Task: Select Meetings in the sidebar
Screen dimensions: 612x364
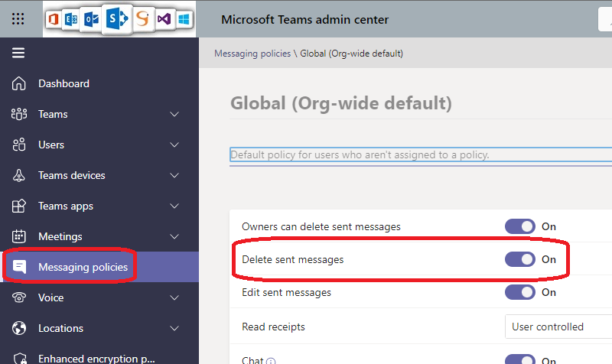Action: (60, 236)
